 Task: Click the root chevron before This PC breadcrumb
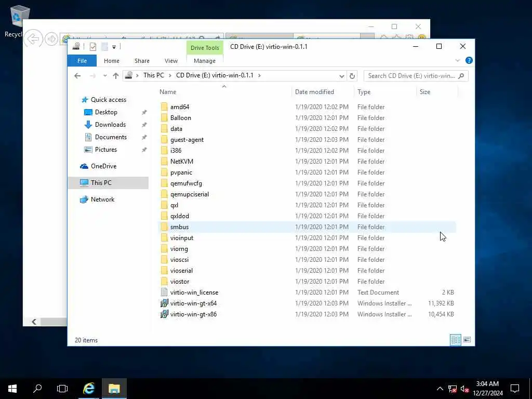click(137, 75)
